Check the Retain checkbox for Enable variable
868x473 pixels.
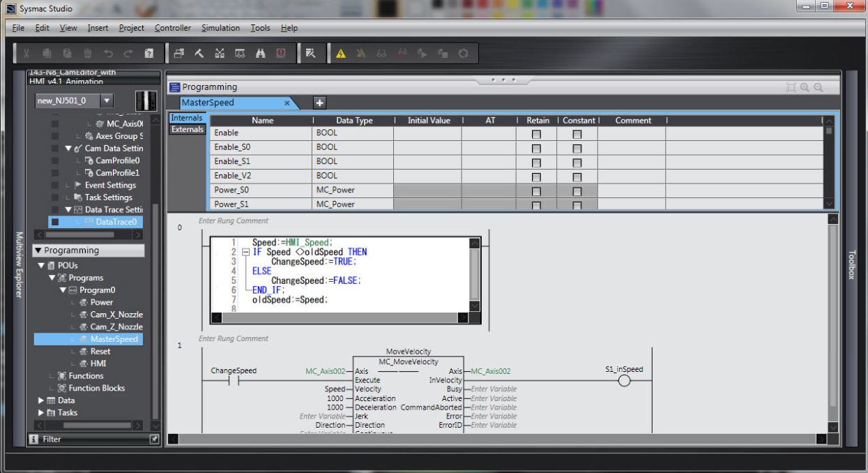(536, 133)
